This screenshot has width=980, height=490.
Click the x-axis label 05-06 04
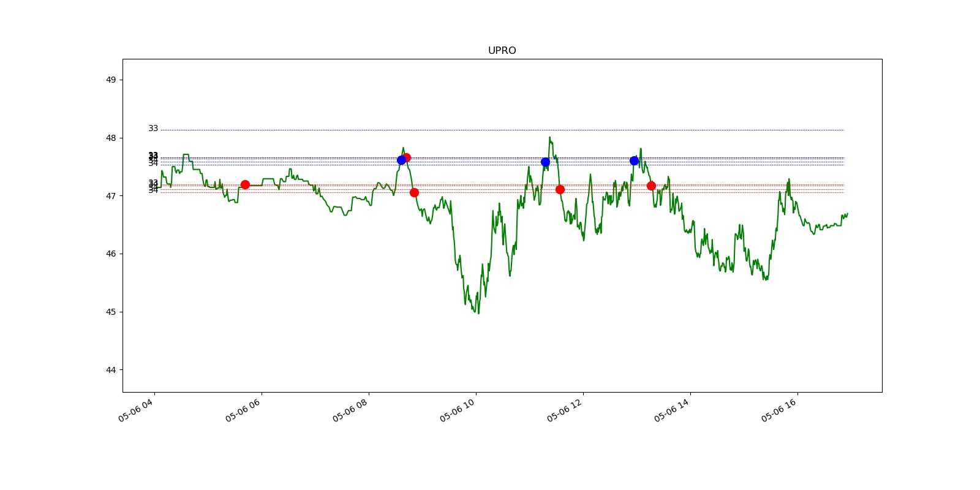click(x=135, y=410)
